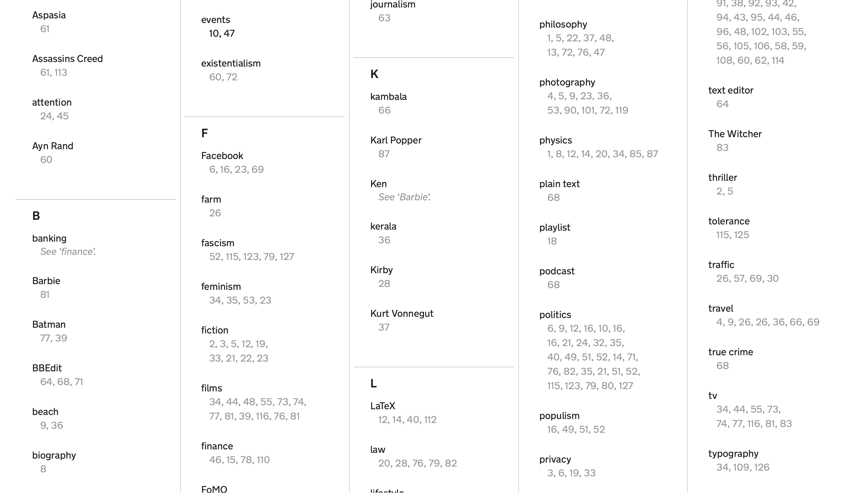Viewport: 868px width, 493px height.
Task: Open page 60 under Ayn Rand
Action: pos(46,160)
